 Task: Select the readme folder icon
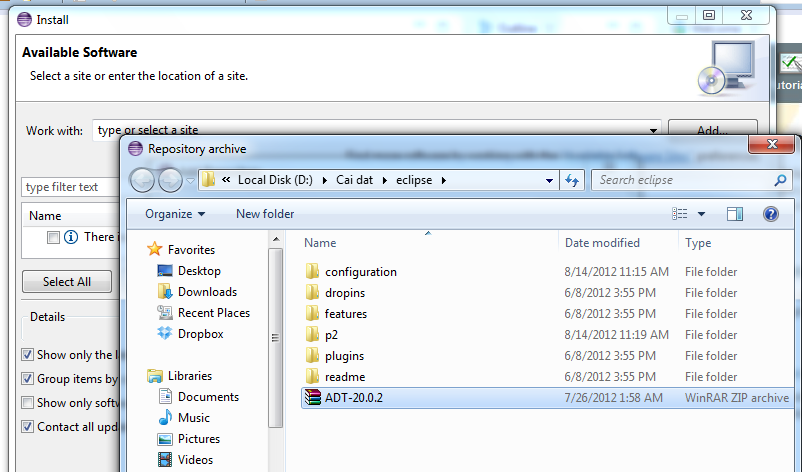pos(313,376)
